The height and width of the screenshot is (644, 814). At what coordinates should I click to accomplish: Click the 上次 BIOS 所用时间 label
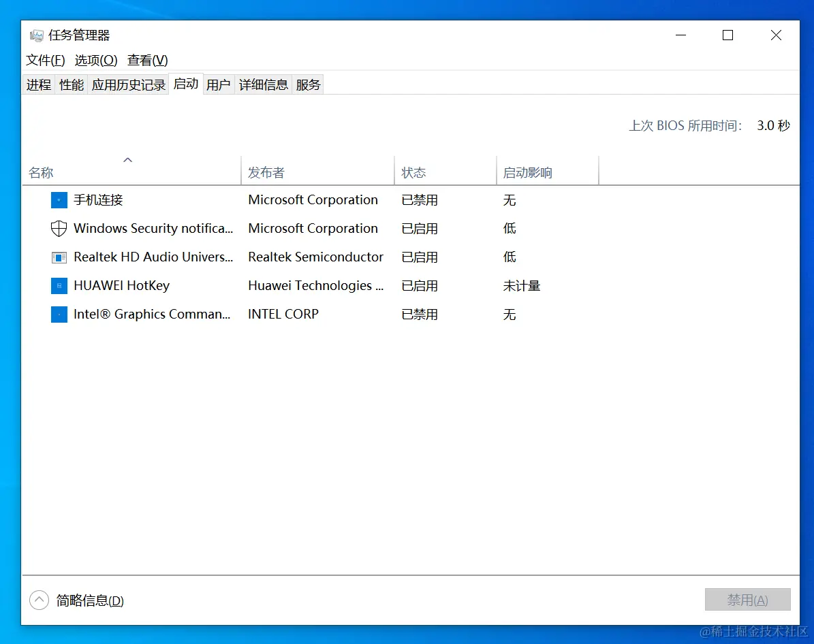point(685,125)
